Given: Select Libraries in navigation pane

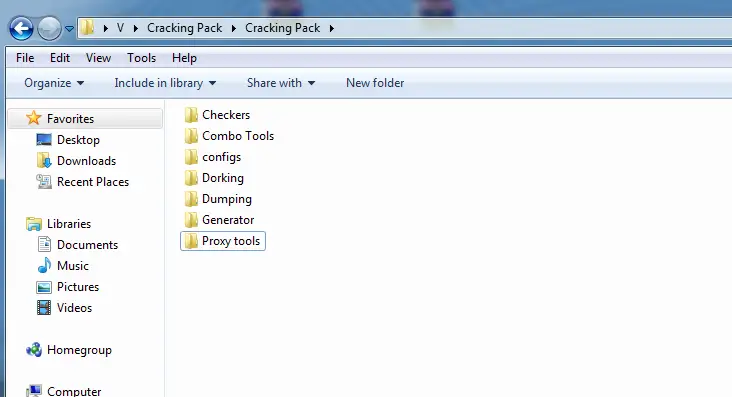Looking at the screenshot, I should tap(69, 224).
